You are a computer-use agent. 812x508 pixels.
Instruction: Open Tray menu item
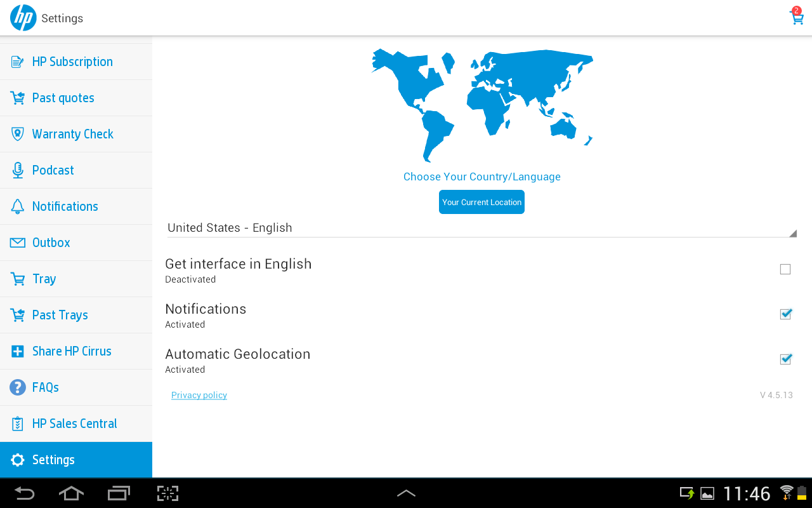point(76,279)
